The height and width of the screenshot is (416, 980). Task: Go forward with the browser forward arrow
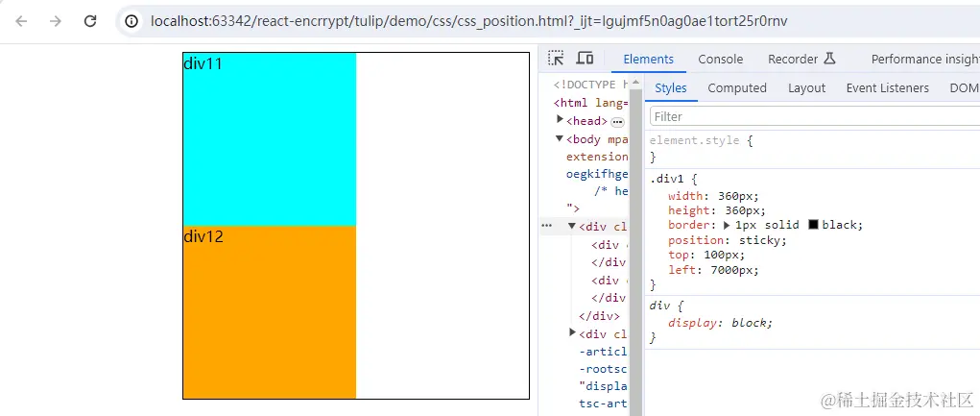click(56, 21)
